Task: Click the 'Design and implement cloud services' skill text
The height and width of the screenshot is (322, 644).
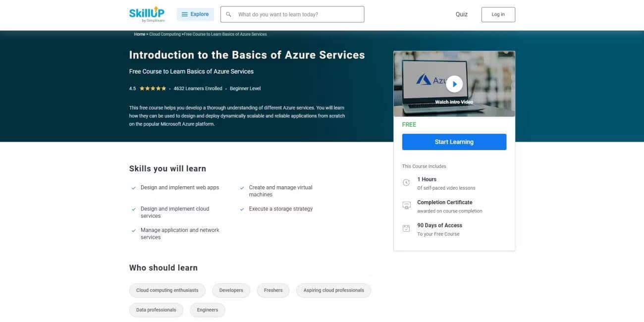Action: click(175, 213)
